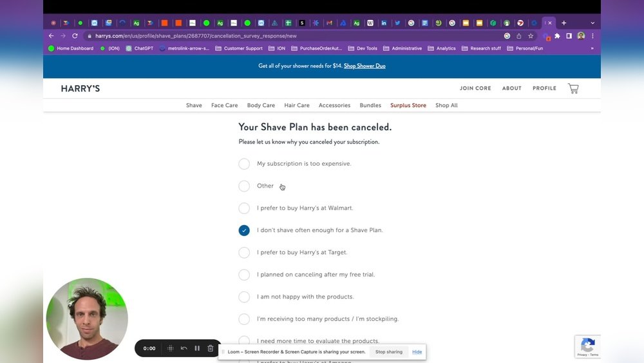Bookmark this page with the star icon
This screenshot has height=363, width=644.
pyautogui.click(x=531, y=36)
